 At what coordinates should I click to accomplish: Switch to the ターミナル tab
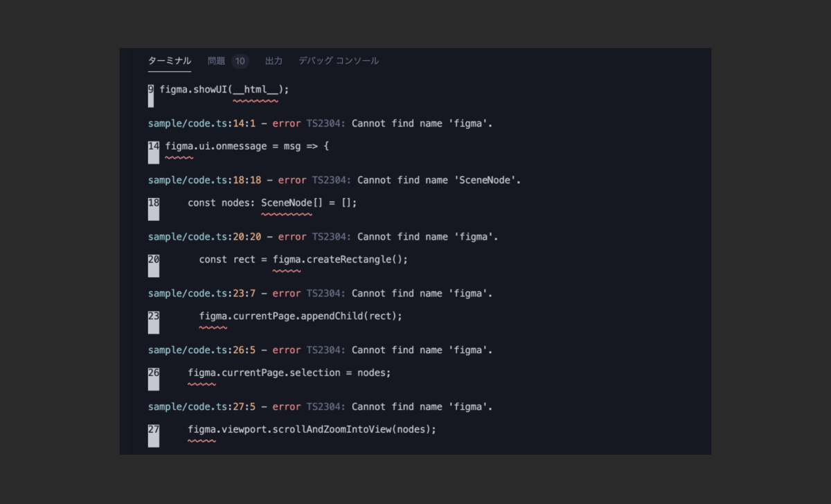170,61
